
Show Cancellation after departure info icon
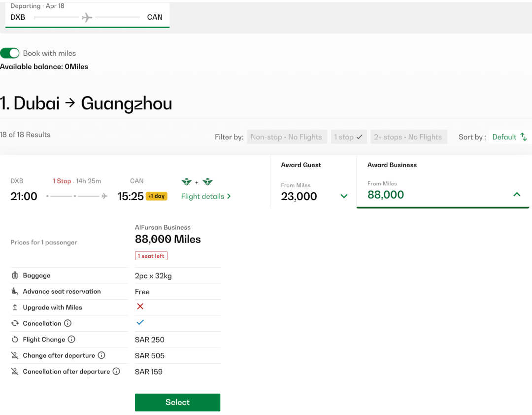[x=116, y=371]
